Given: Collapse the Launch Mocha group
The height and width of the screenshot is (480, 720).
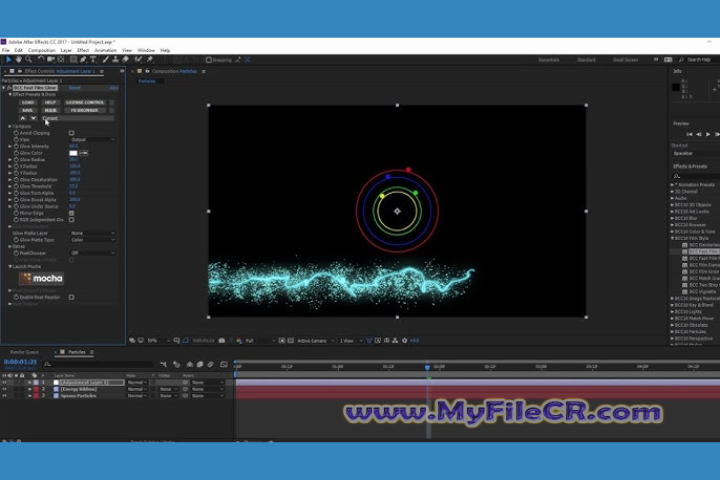Looking at the screenshot, I should (10, 266).
